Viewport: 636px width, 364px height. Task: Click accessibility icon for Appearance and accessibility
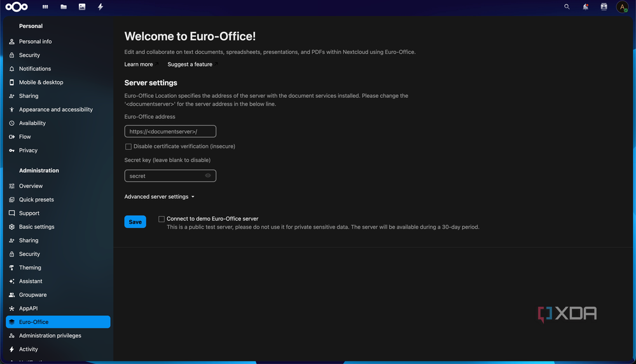11,109
